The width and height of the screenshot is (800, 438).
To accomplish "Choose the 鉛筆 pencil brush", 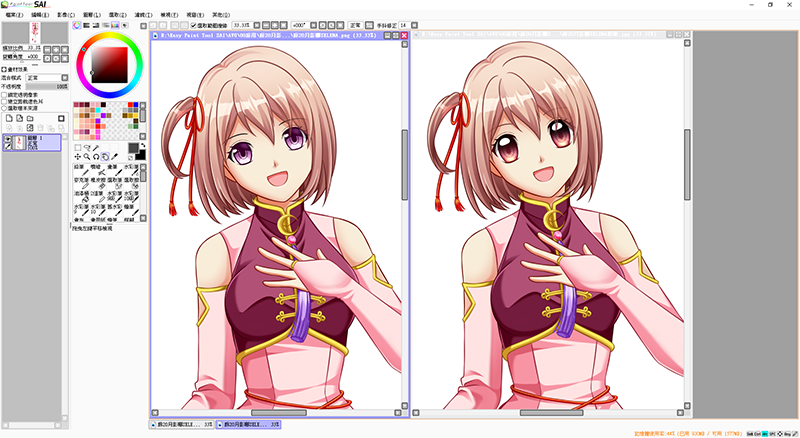I will pyautogui.click(x=80, y=170).
